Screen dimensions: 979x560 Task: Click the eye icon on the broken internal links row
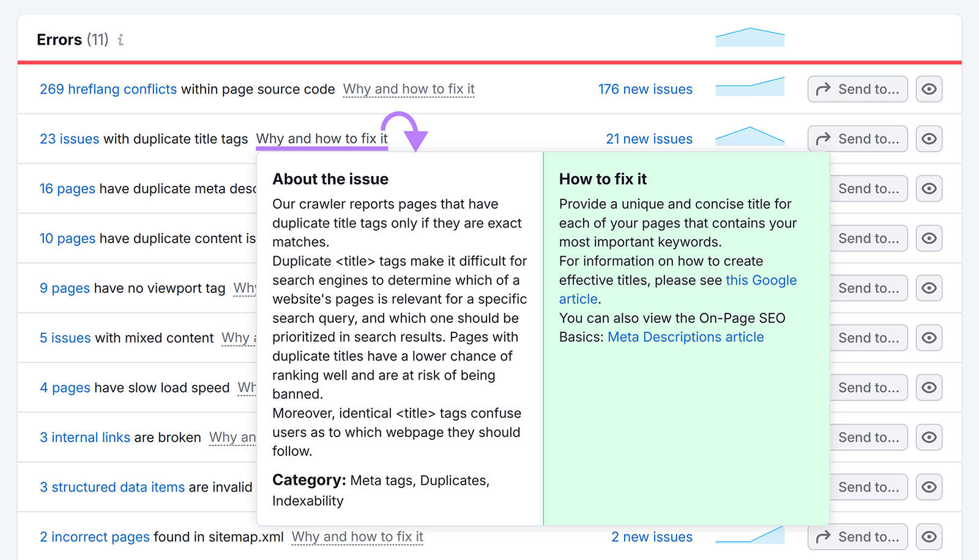[x=929, y=437]
